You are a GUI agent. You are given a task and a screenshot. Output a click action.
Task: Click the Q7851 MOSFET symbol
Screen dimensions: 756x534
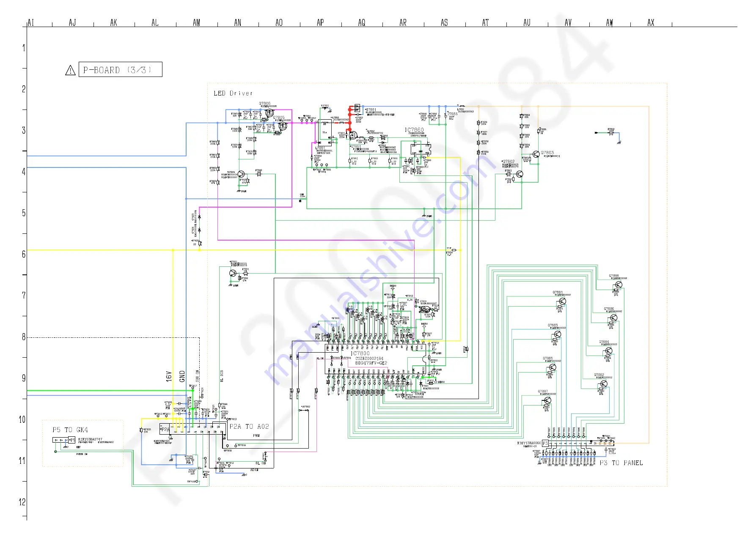(x=352, y=136)
